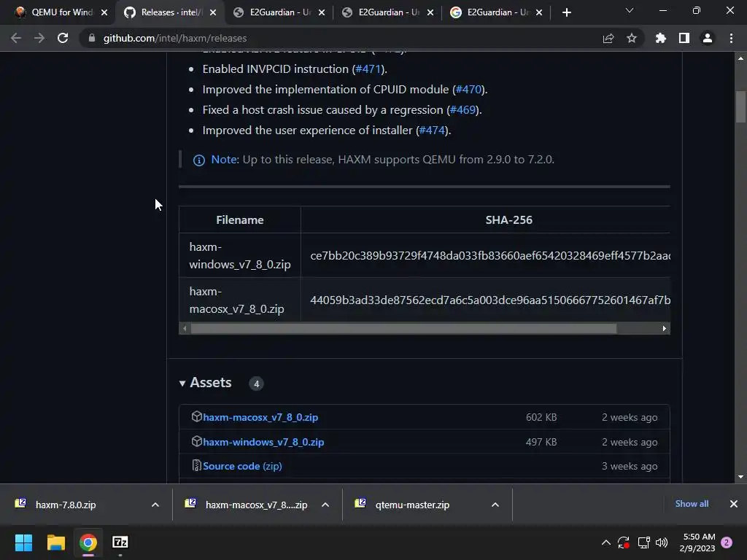
Task: Click the Source code zip file icon
Action: coord(196,465)
